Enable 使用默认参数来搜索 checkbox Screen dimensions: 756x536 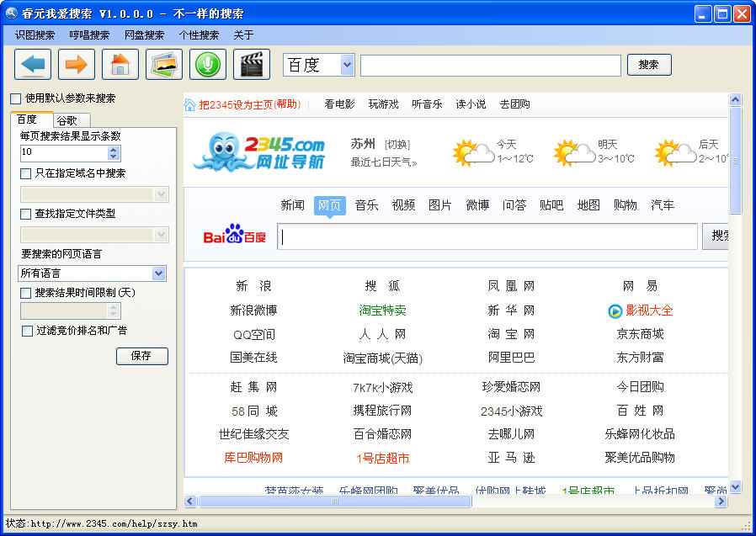tap(15, 98)
